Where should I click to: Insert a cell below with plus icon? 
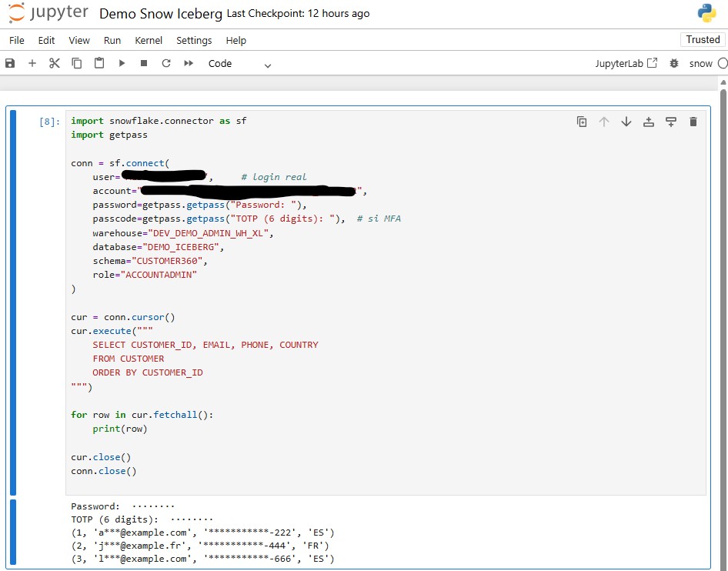[x=32, y=63]
